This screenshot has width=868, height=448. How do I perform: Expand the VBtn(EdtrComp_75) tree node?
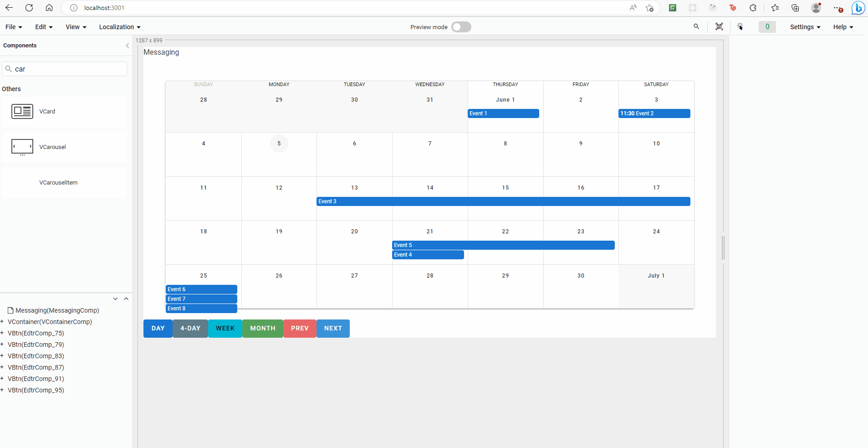(2, 333)
